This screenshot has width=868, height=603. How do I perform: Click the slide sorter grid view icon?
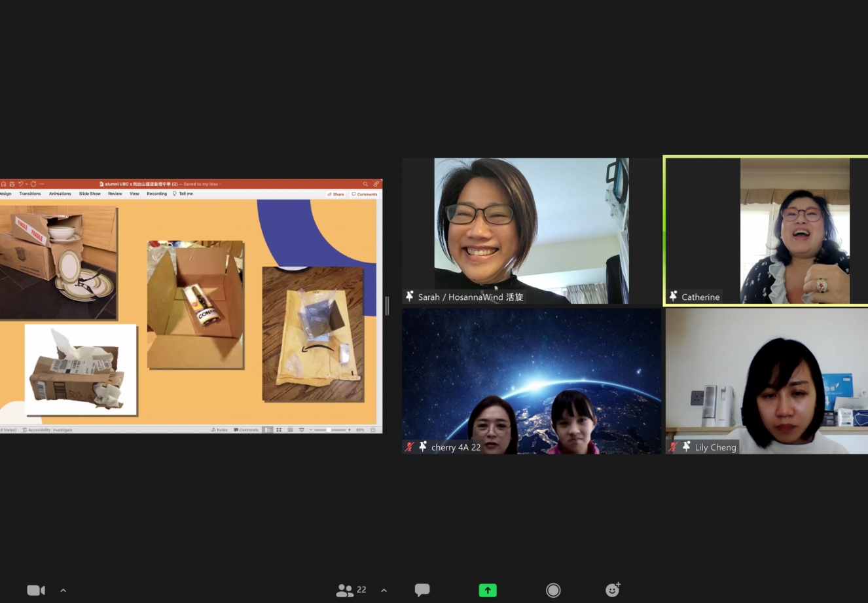coord(279,430)
